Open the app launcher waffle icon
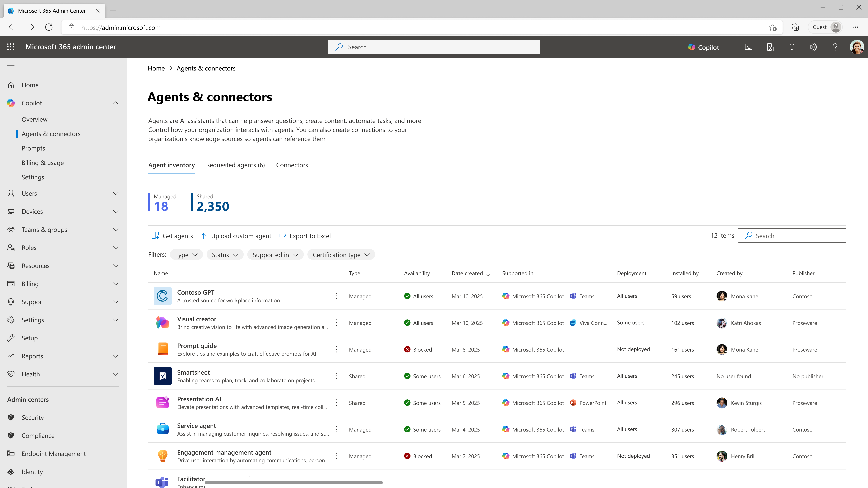 (11, 47)
